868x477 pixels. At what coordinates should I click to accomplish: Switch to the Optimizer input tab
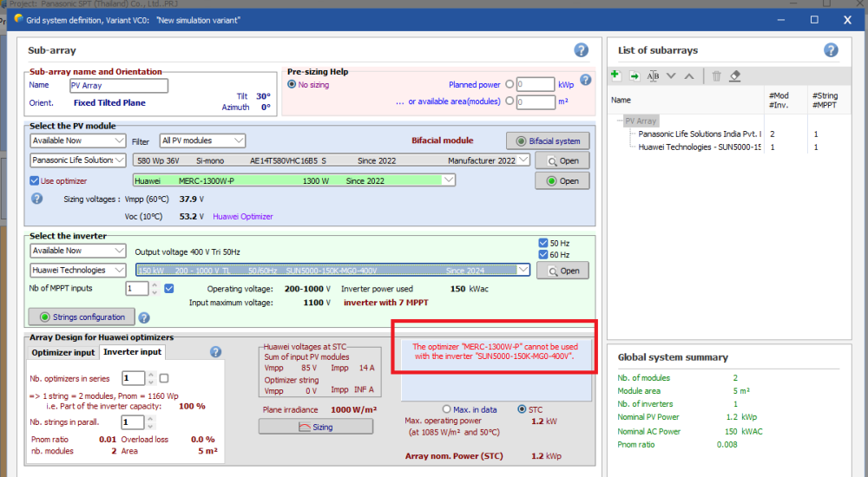[62, 352]
